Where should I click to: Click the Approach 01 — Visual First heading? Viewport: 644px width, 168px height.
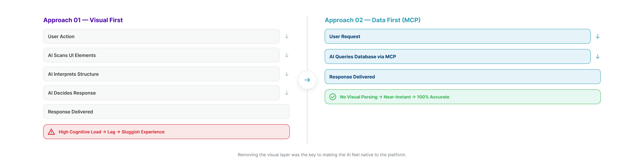pyautogui.click(x=83, y=20)
